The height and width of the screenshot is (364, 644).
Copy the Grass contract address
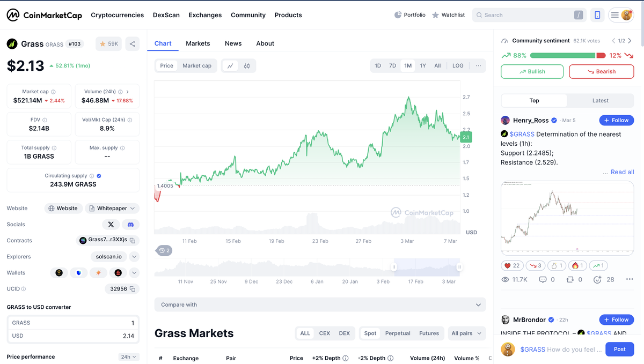click(133, 241)
